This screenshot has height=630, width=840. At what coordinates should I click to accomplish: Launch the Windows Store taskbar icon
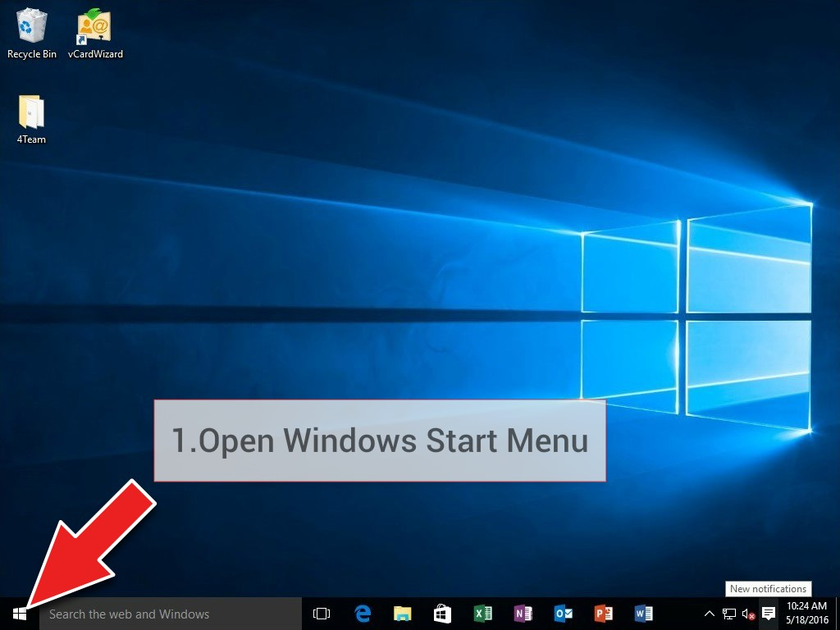pyautogui.click(x=442, y=614)
